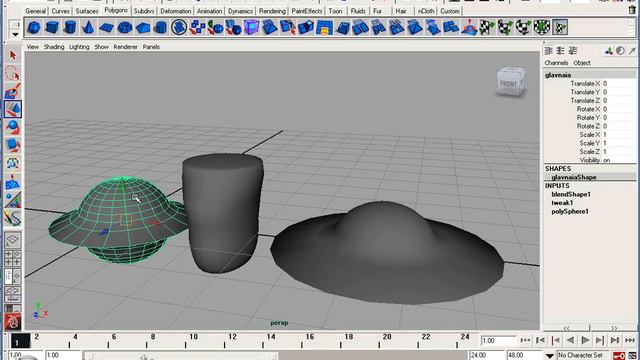
Task: Switch to the Surfaces shelf tab
Action: 87,11
